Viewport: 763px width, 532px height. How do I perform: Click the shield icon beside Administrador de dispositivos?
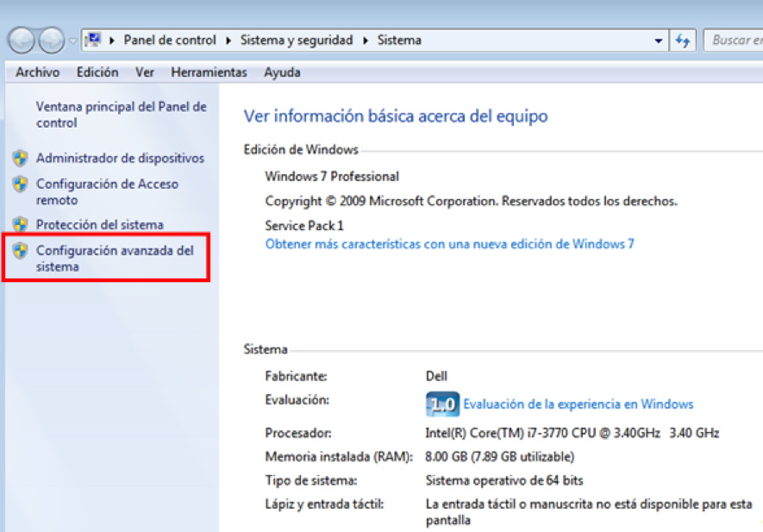click(x=22, y=159)
